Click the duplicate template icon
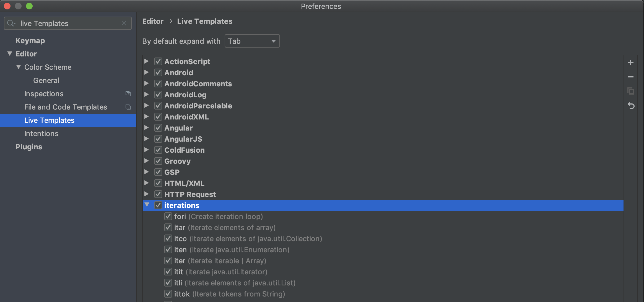 (x=631, y=91)
